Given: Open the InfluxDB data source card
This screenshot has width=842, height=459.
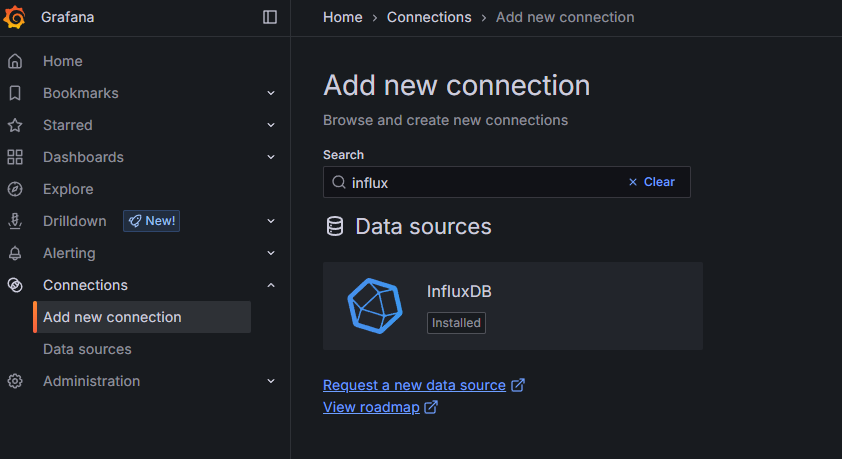Looking at the screenshot, I should coord(513,306).
